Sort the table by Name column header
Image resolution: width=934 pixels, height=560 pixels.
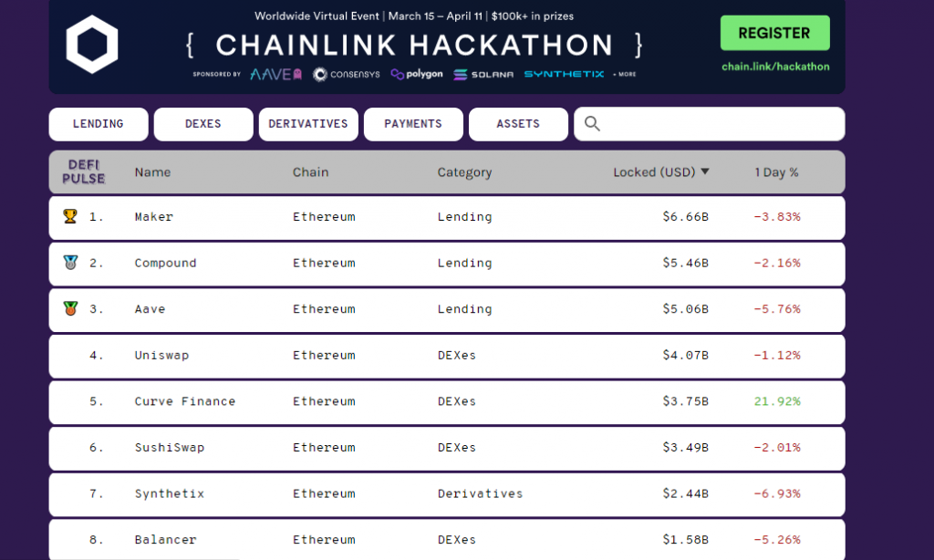click(x=152, y=172)
